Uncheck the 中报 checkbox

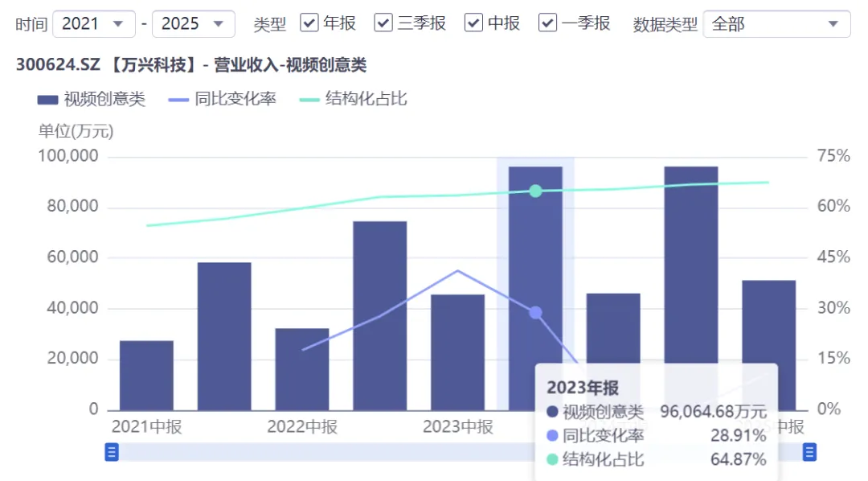[473, 23]
